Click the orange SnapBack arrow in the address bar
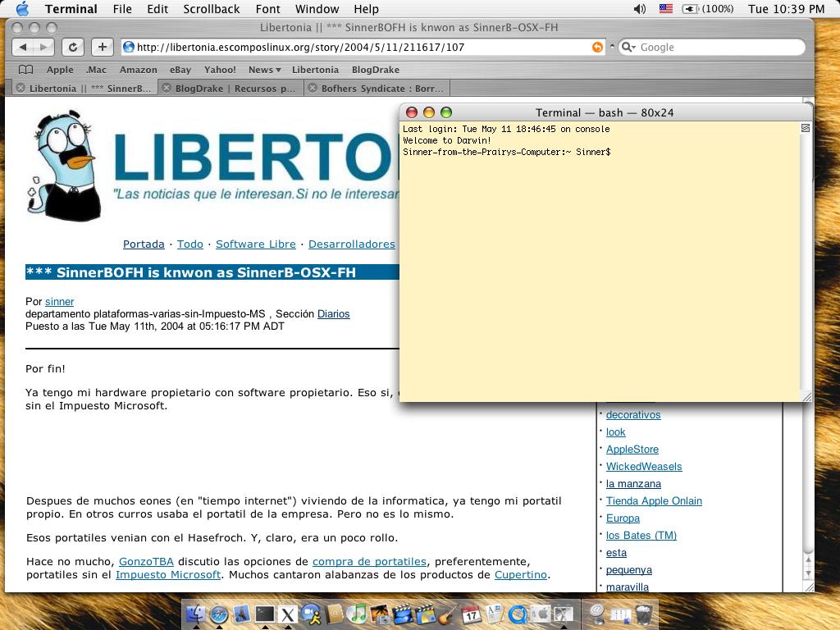Screen dimensions: 840x630 pyautogui.click(x=597, y=47)
